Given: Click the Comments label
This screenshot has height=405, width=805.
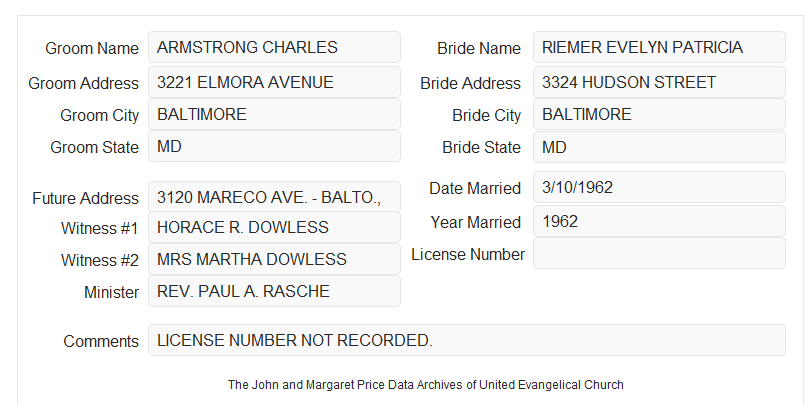Looking at the screenshot, I should point(101,341).
